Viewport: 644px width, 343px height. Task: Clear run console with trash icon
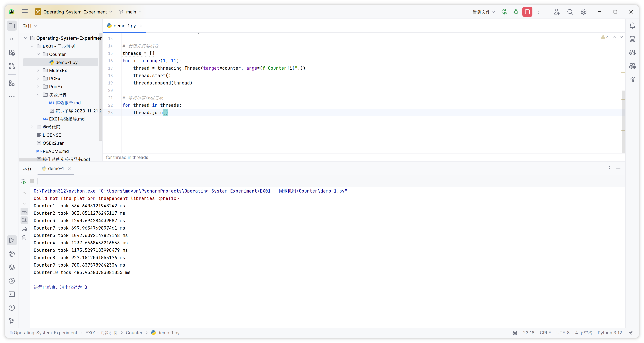[24, 237]
